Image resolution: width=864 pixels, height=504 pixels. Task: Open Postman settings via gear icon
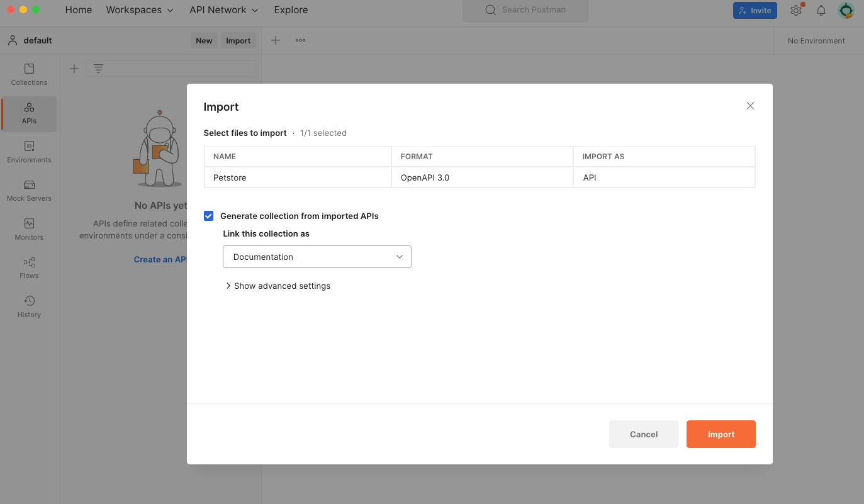coord(795,10)
